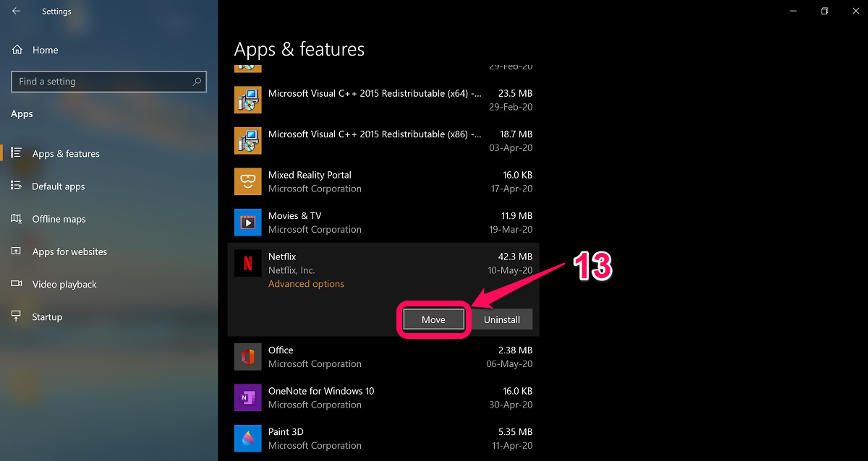Uninstall the Netflix app

click(502, 319)
